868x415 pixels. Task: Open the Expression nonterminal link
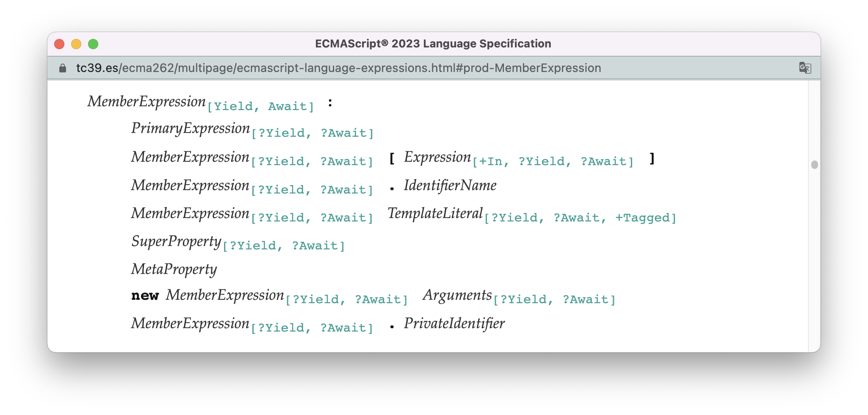point(437,157)
